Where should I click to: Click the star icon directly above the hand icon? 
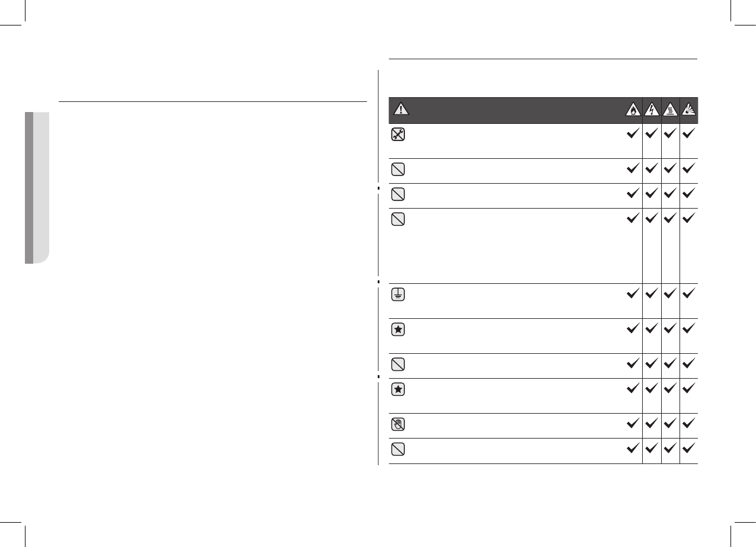[x=398, y=389]
